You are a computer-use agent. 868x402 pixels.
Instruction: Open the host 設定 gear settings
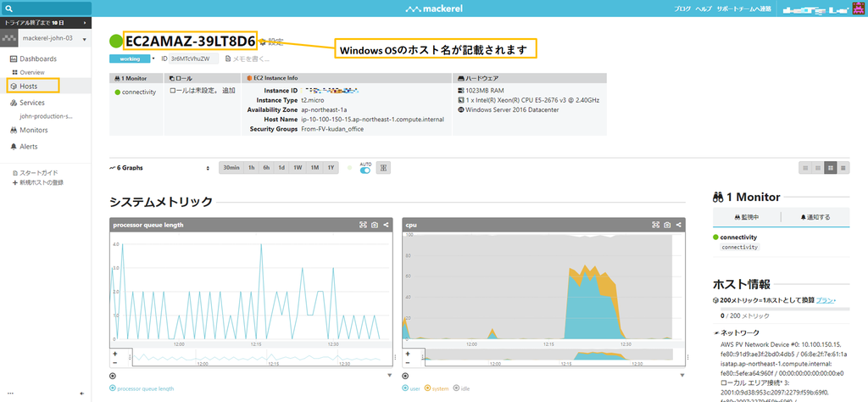(271, 41)
